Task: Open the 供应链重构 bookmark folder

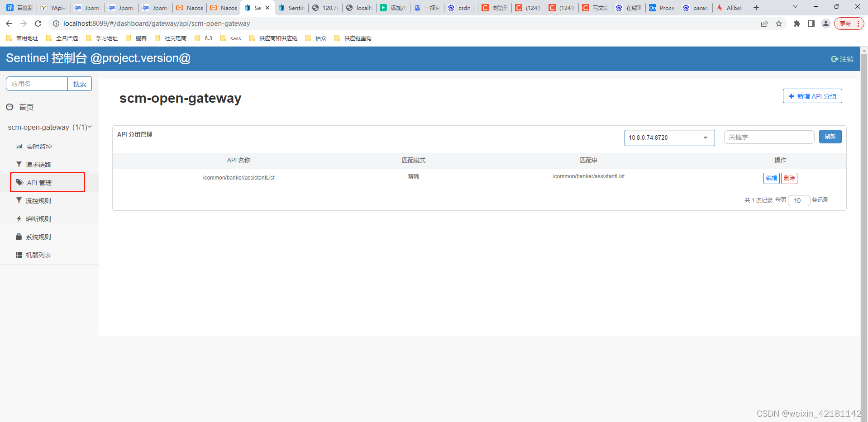Action: tap(353, 38)
